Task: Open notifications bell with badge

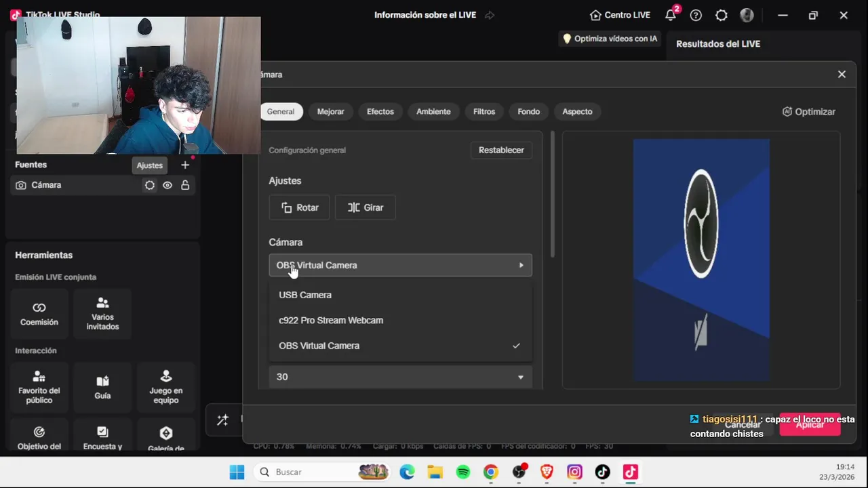Action: [671, 14]
